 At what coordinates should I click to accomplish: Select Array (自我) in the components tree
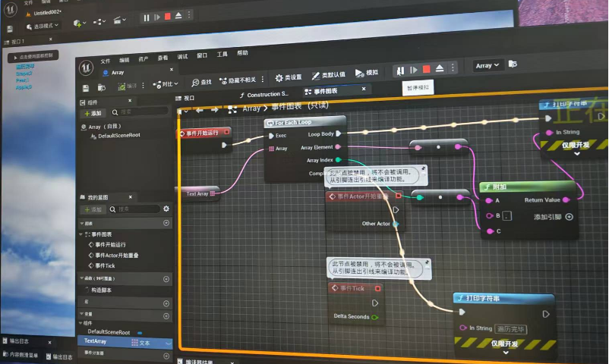pyautogui.click(x=101, y=127)
